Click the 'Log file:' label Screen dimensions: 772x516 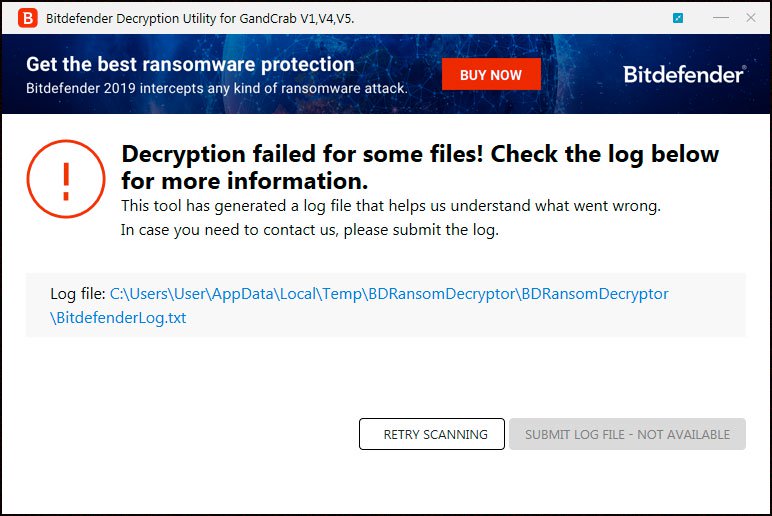pos(77,294)
